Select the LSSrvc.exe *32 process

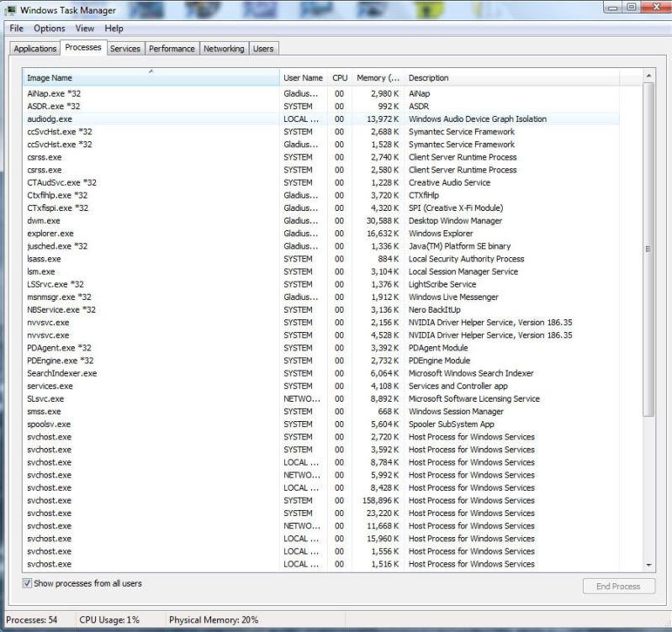point(321,284)
